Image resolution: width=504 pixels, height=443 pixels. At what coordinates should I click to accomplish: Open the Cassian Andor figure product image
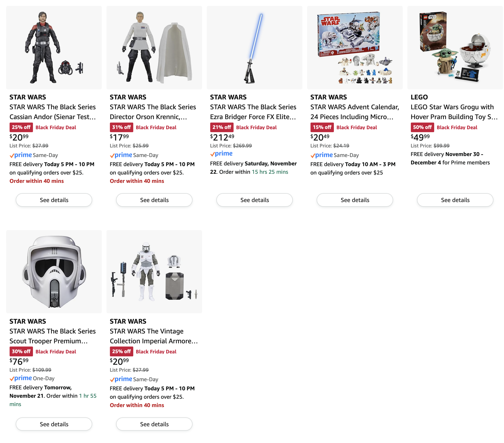54,47
